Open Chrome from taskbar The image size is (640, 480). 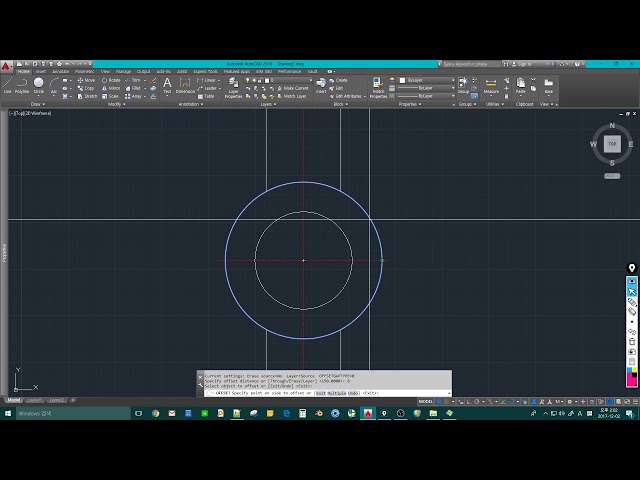(156, 413)
